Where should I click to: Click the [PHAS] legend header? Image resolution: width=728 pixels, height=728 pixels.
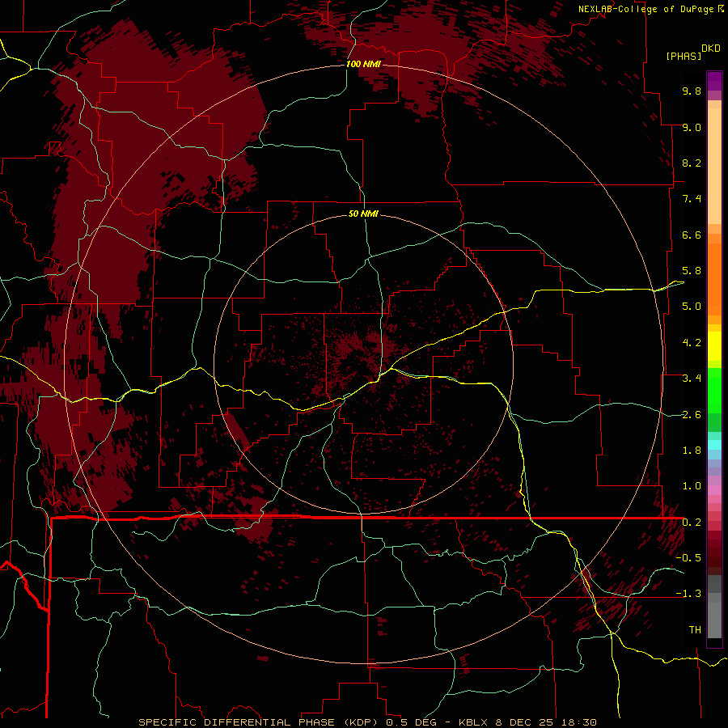tap(684, 57)
